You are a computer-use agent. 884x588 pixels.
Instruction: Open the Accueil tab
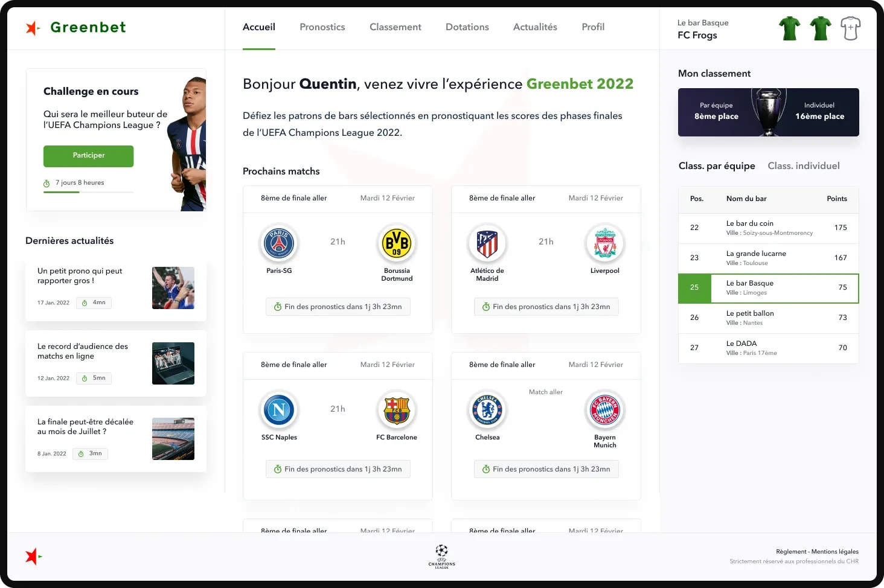[259, 27]
